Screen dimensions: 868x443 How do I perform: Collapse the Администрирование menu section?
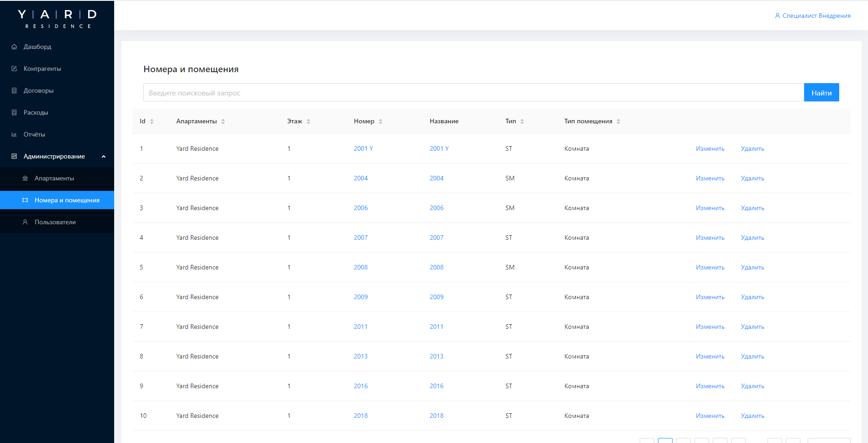(104, 156)
